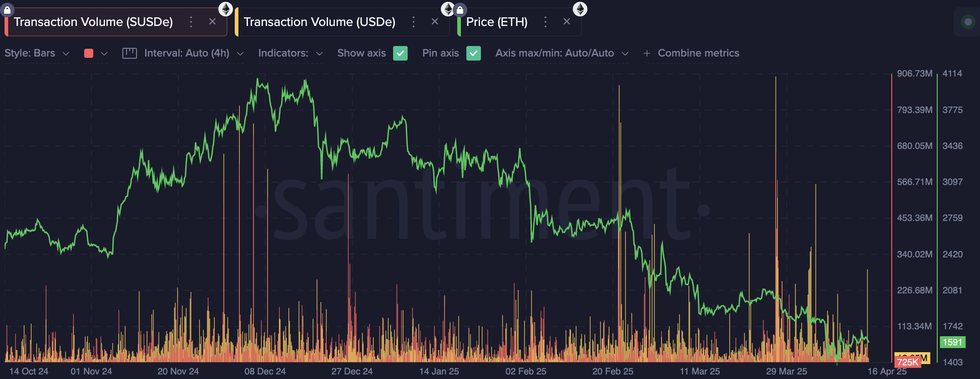Select the Transaction Volume (USDe) metric tab
The image size is (980, 379).
(319, 22)
